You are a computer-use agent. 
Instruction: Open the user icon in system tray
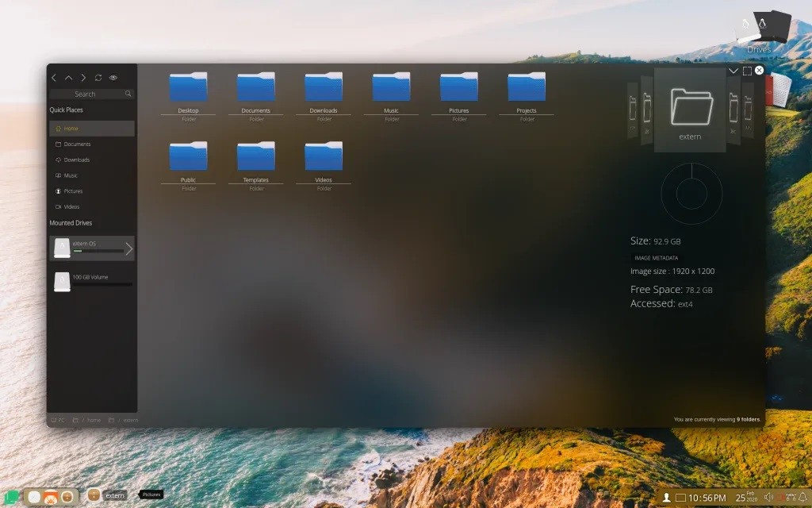tap(666, 498)
